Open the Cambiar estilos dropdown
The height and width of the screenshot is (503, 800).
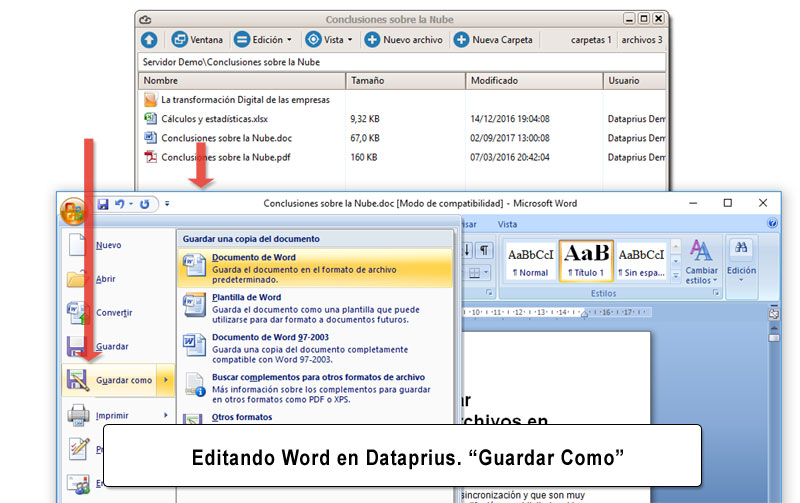701,262
